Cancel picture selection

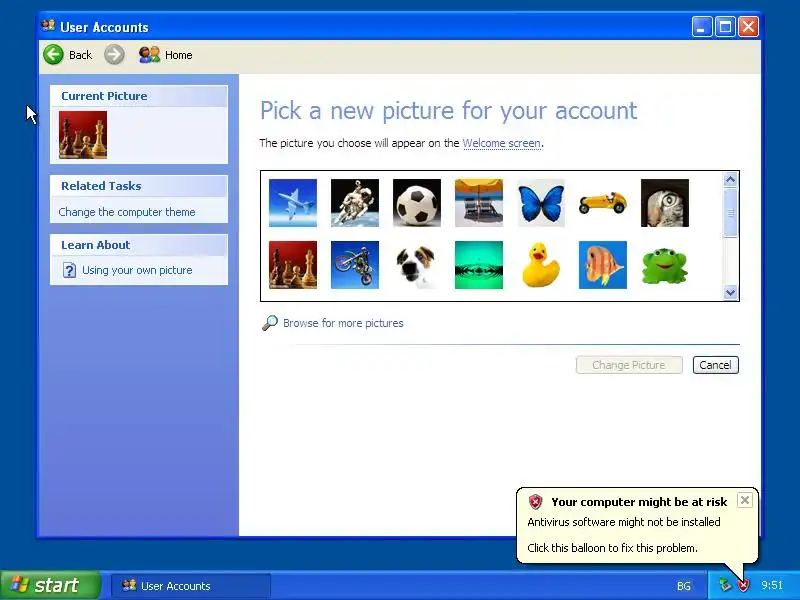[x=715, y=365]
